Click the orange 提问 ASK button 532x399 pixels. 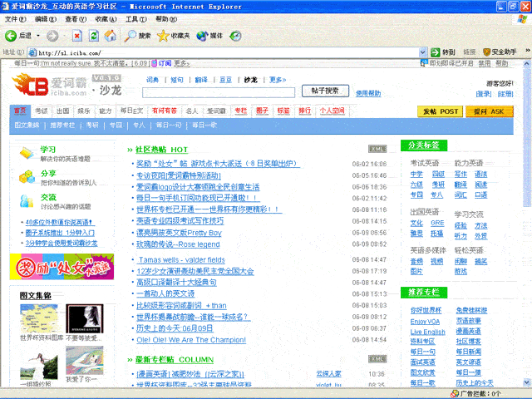(x=489, y=111)
